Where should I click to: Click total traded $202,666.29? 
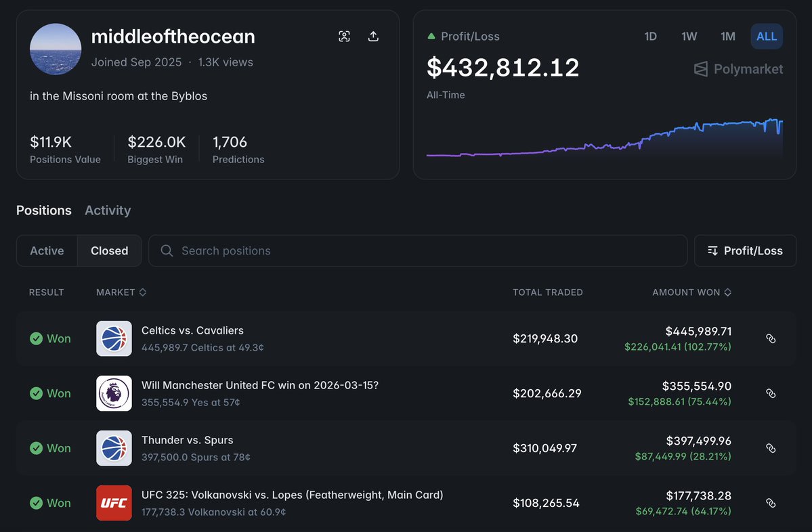(547, 393)
